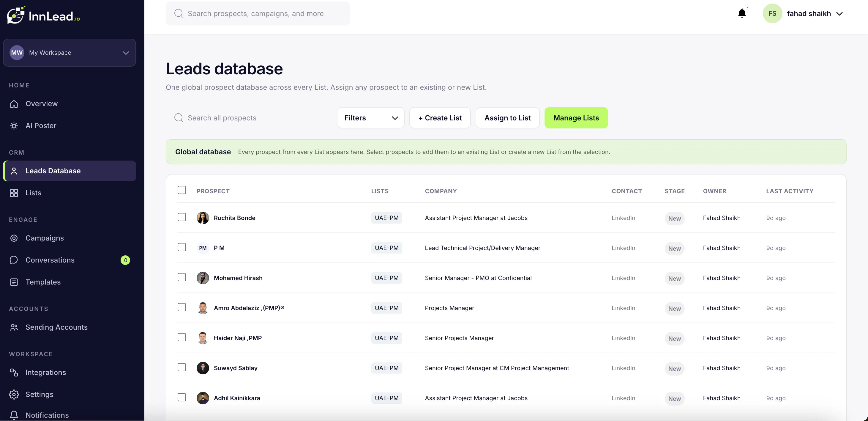Expand the My Workspace chevron
Viewport: 868px width, 421px height.
(x=126, y=53)
